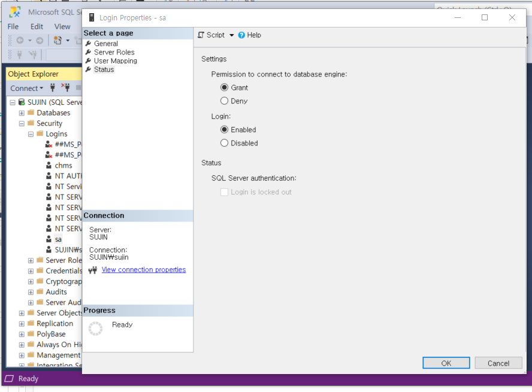Expand the Databases folder
This screenshot has width=532, height=392.
pyautogui.click(x=22, y=113)
